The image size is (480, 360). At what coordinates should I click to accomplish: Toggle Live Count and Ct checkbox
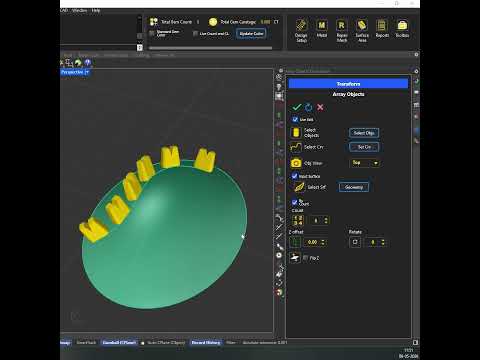pyautogui.click(x=196, y=33)
